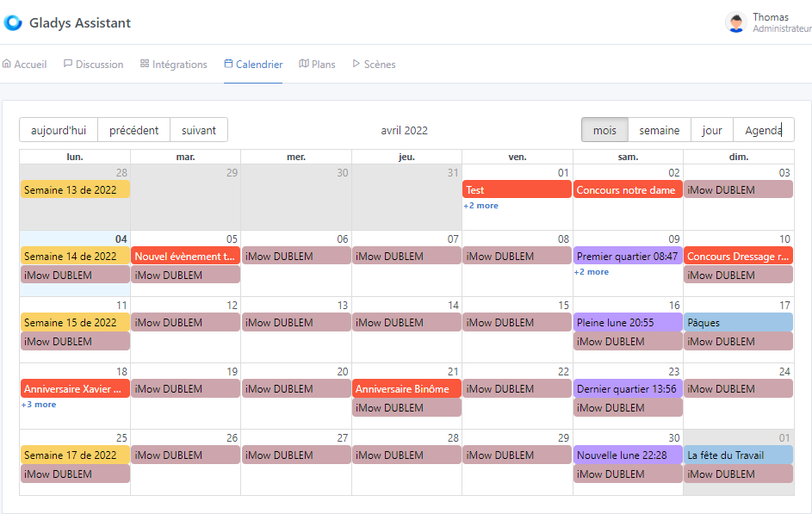
Task: Open Semaine 15 de 2022 event
Action: click(75, 322)
